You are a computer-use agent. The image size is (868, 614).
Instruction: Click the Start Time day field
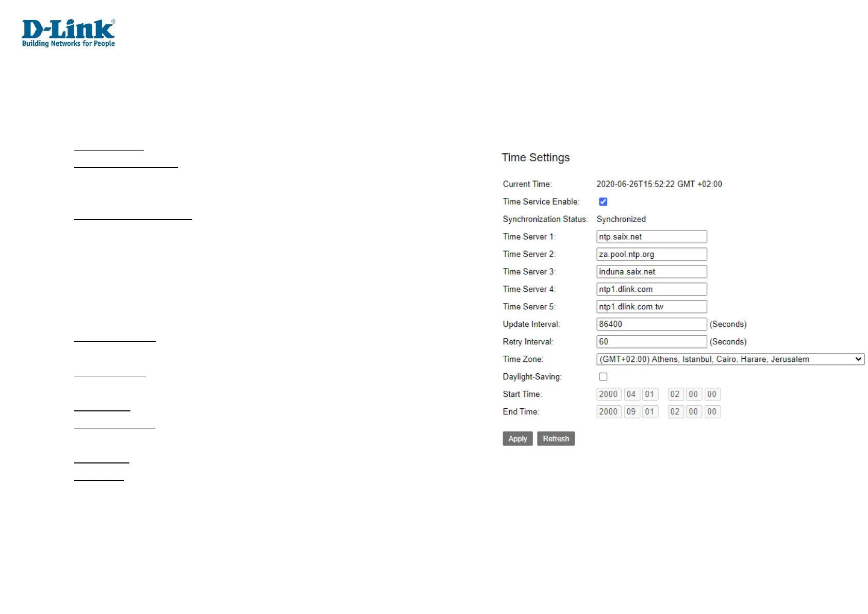point(650,394)
